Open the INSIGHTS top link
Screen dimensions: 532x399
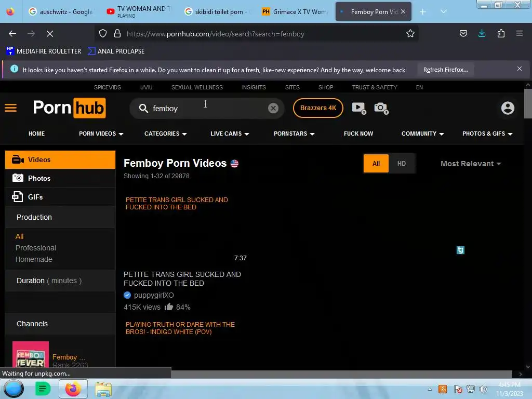254,87
